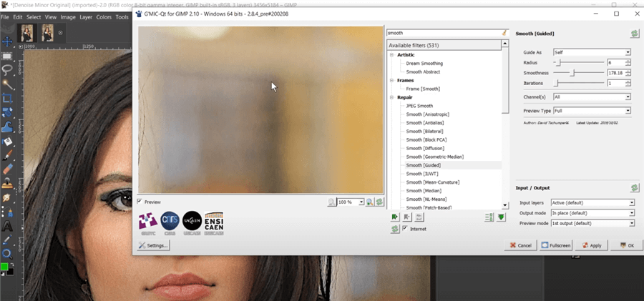644x301 pixels.
Task: Select the Warp Transform tool
Action: [7, 127]
